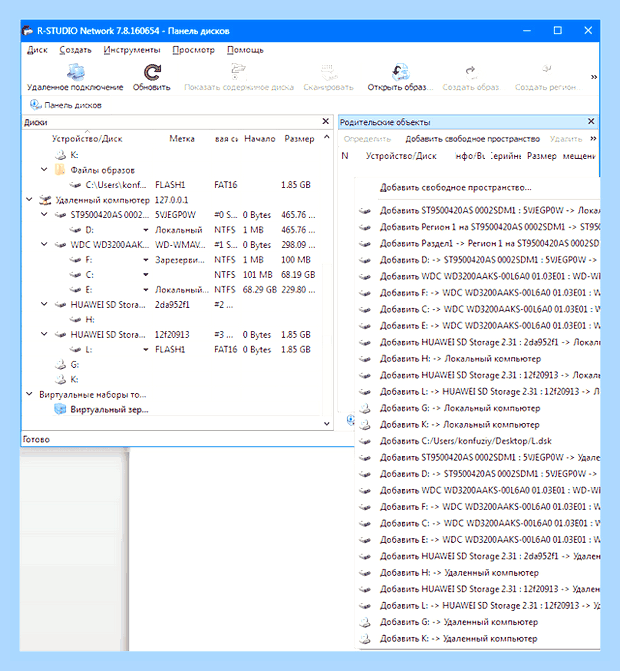The height and width of the screenshot is (671, 620).
Task: Click the Размер column header in Диски panel
Action: tap(299, 139)
